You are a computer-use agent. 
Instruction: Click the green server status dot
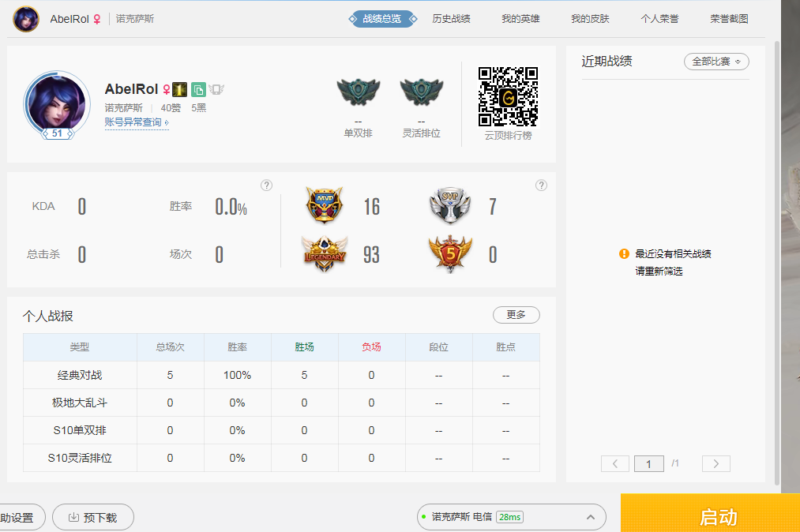coord(424,517)
